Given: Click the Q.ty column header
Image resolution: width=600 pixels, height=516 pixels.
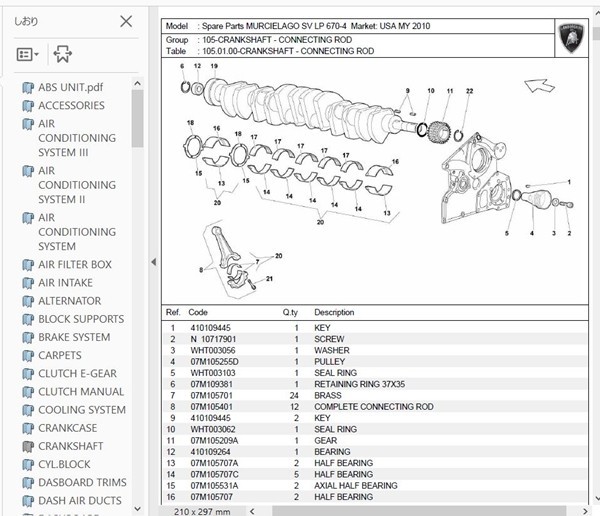Looking at the screenshot, I should (x=290, y=312).
